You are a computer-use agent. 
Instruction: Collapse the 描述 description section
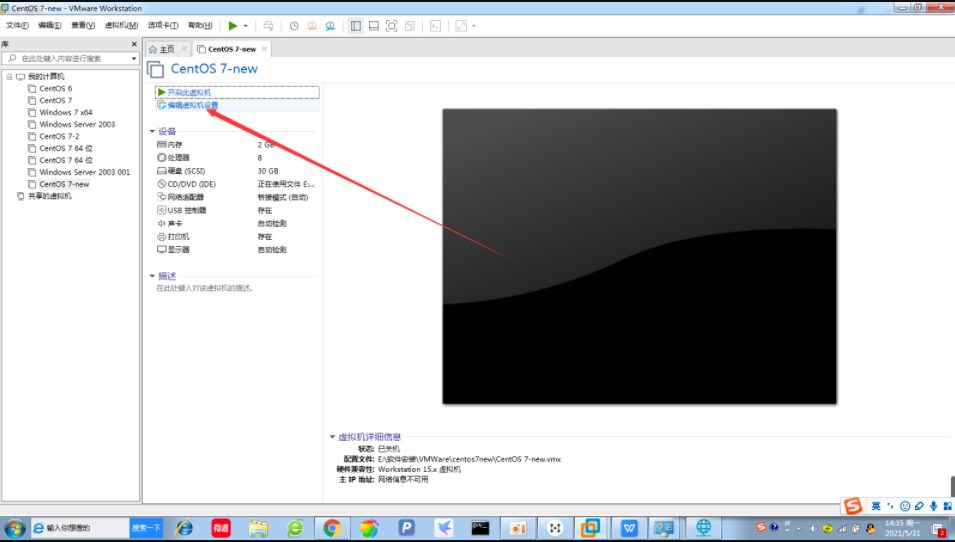[x=152, y=276]
